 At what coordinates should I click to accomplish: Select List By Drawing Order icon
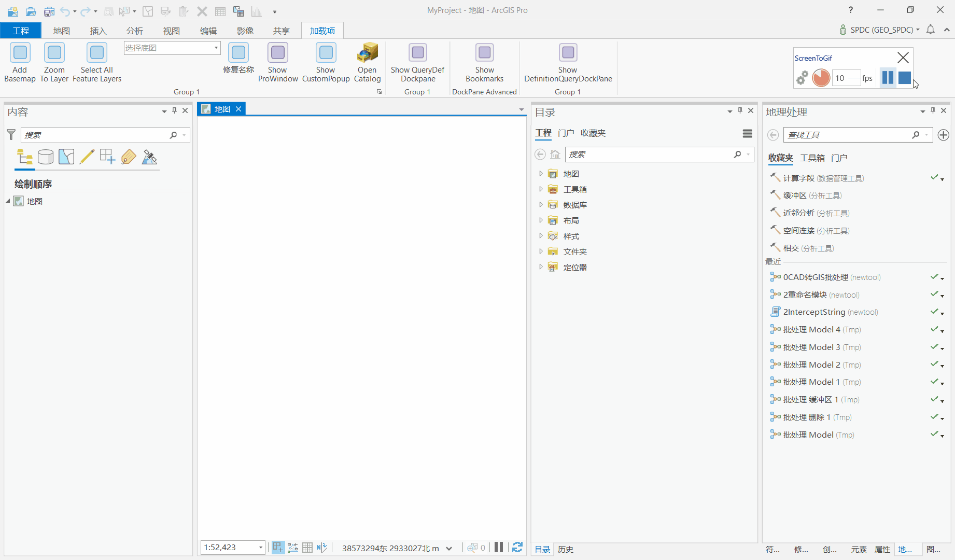pos(25,157)
